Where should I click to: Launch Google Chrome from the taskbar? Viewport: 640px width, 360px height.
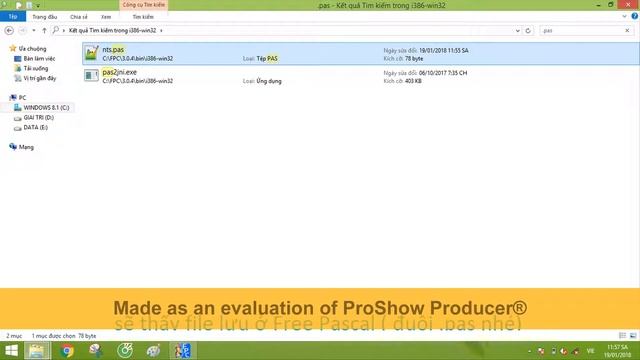point(67,351)
